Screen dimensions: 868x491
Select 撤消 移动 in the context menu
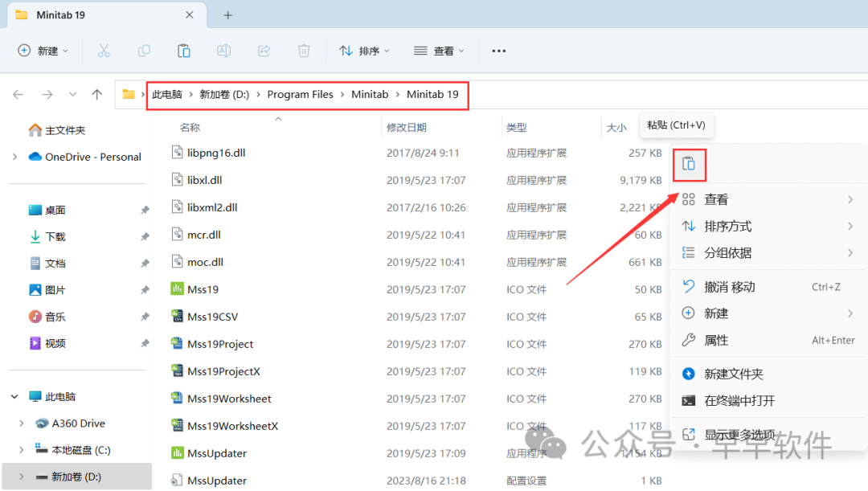(729, 287)
